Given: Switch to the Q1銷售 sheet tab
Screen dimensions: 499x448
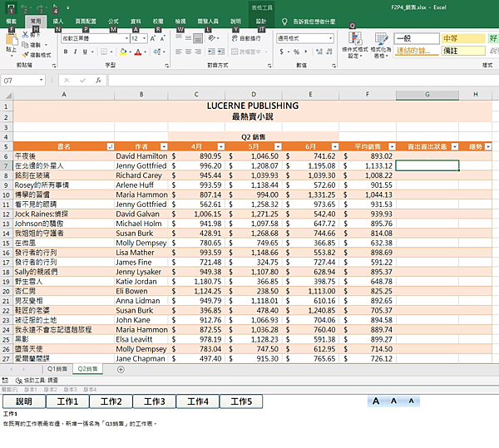Looking at the screenshot, I should [57, 368].
